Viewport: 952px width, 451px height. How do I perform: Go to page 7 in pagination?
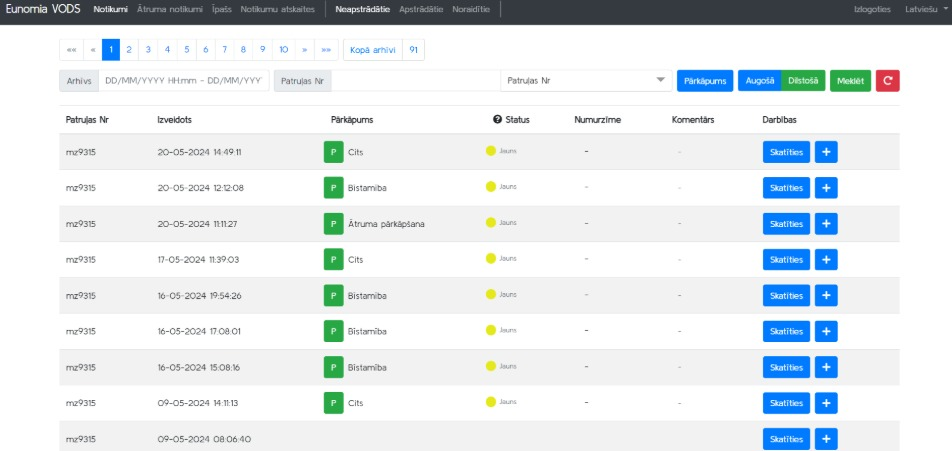pyautogui.click(x=225, y=50)
